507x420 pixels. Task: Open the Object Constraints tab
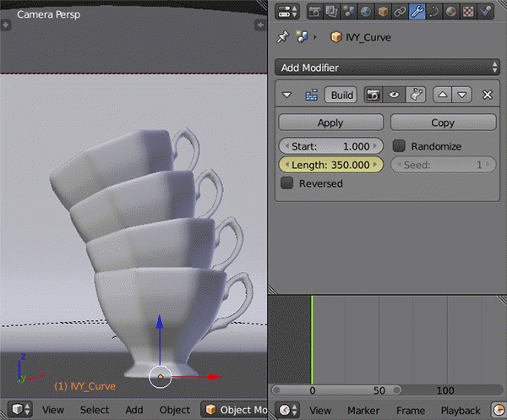click(x=398, y=11)
